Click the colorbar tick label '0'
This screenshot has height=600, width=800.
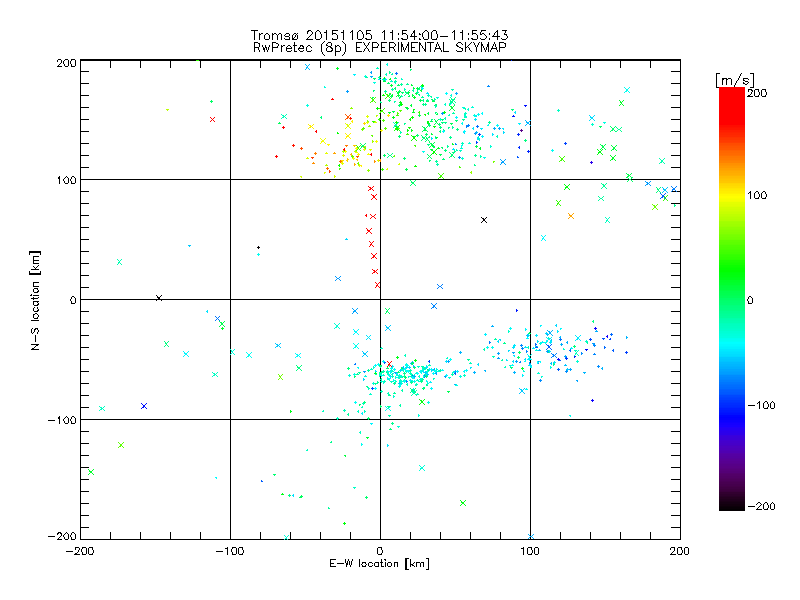click(x=750, y=300)
